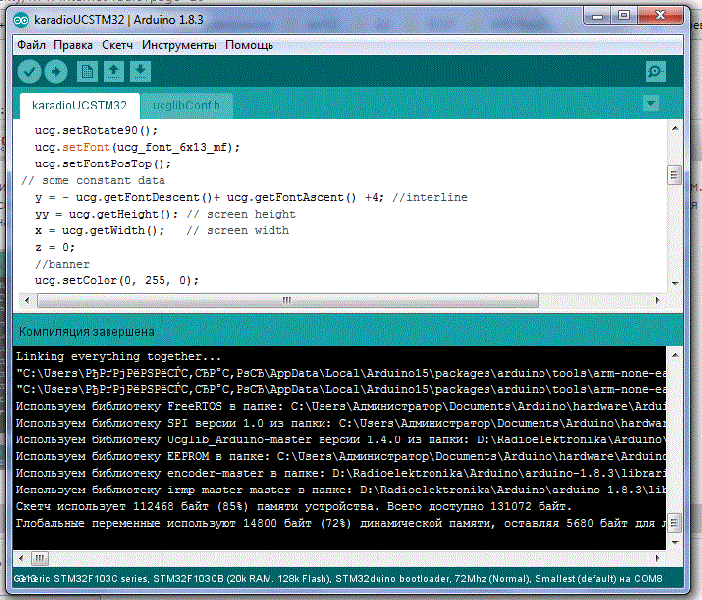Click the comment '// some constant data'
Image resolution: width=702 pixels, height=600 pixels.
coord(93,180)
